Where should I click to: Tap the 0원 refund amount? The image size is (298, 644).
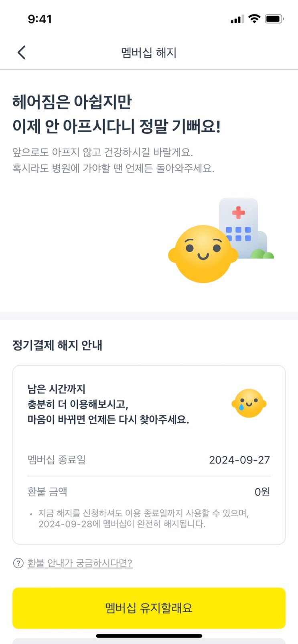click(262, 492)
